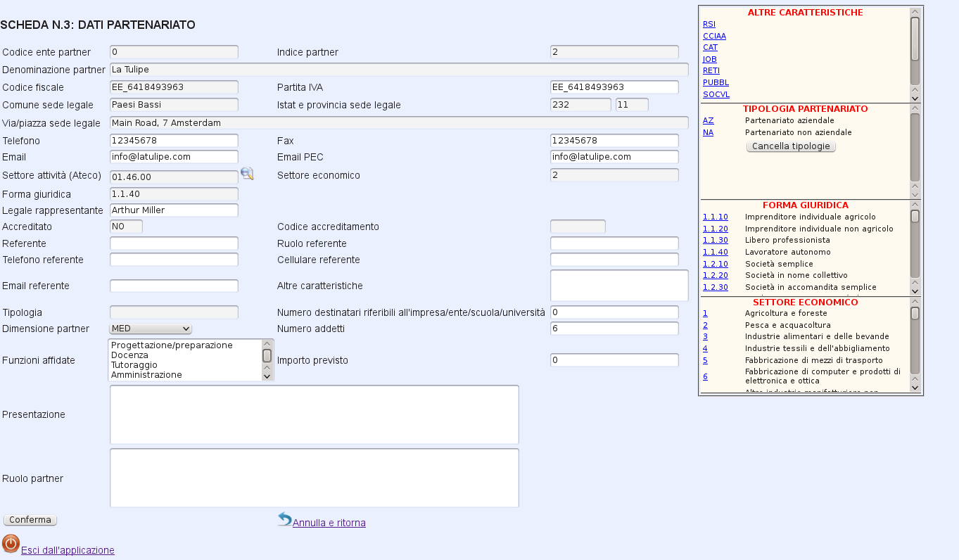
Task: Click the Importo previsto field
Action: point(614,360)
